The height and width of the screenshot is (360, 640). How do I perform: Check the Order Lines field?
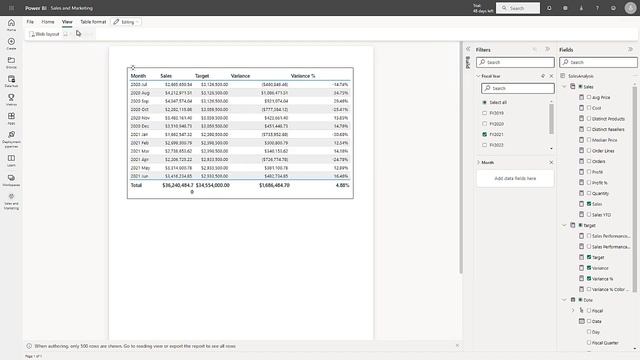(589, 151)
